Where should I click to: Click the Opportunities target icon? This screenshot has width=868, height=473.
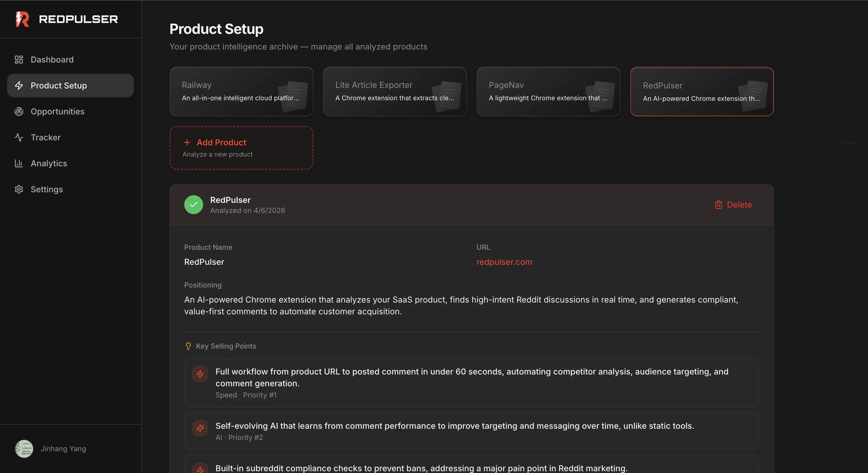click(19, 111)
